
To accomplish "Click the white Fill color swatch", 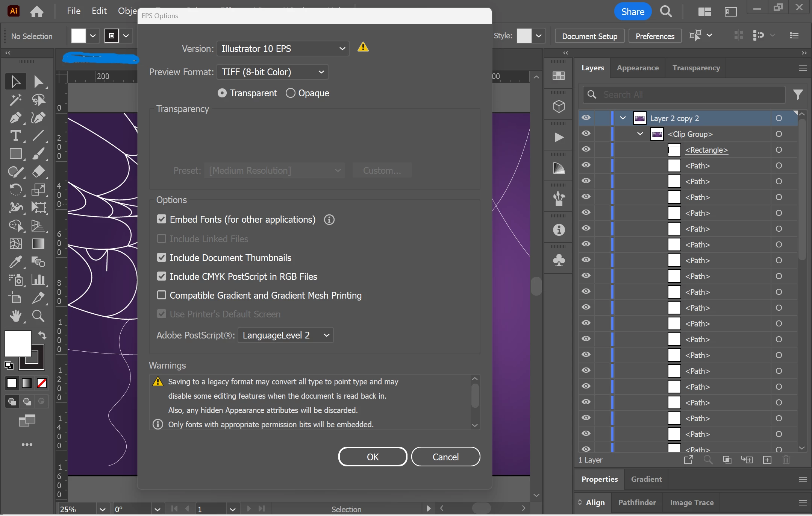I will click(18, 343).
